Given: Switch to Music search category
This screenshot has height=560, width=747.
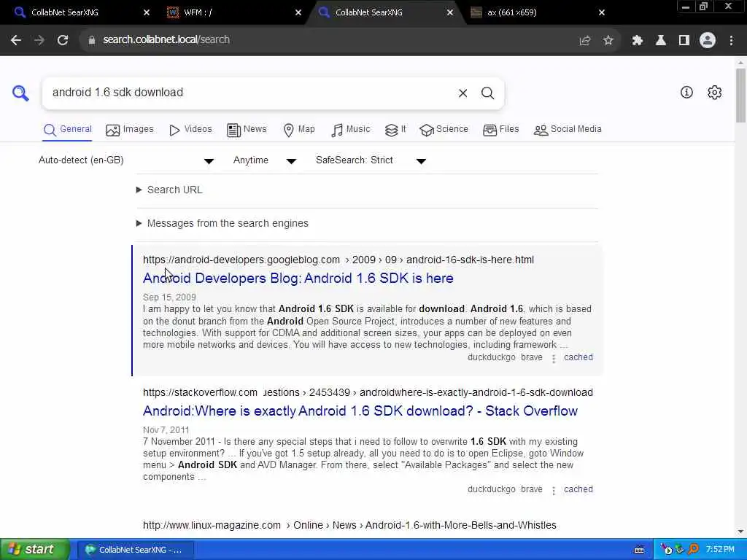Looking at the screenshot, I should (x=351, y=130).
